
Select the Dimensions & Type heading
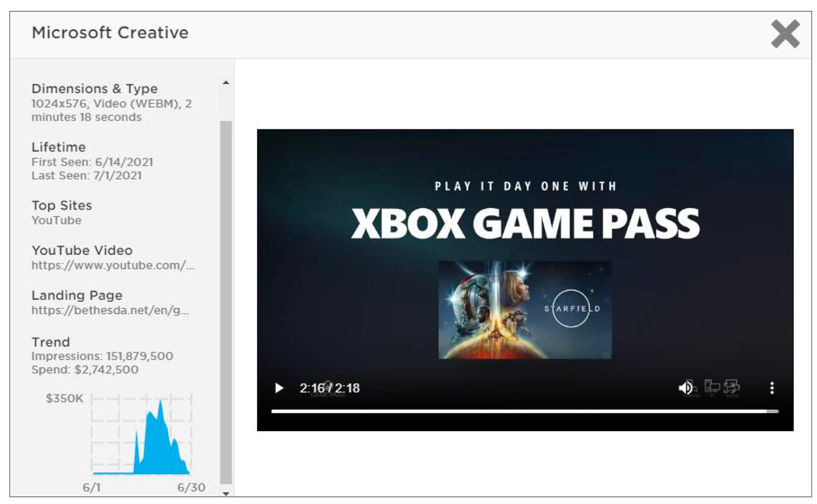tap(94, 89)
